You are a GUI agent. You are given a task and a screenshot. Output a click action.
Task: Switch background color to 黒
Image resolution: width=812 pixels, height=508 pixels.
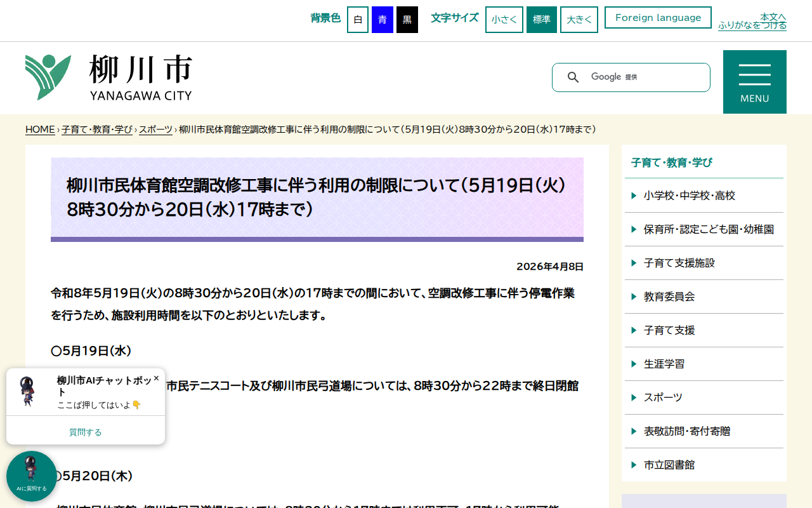click(x=407, y=19)
